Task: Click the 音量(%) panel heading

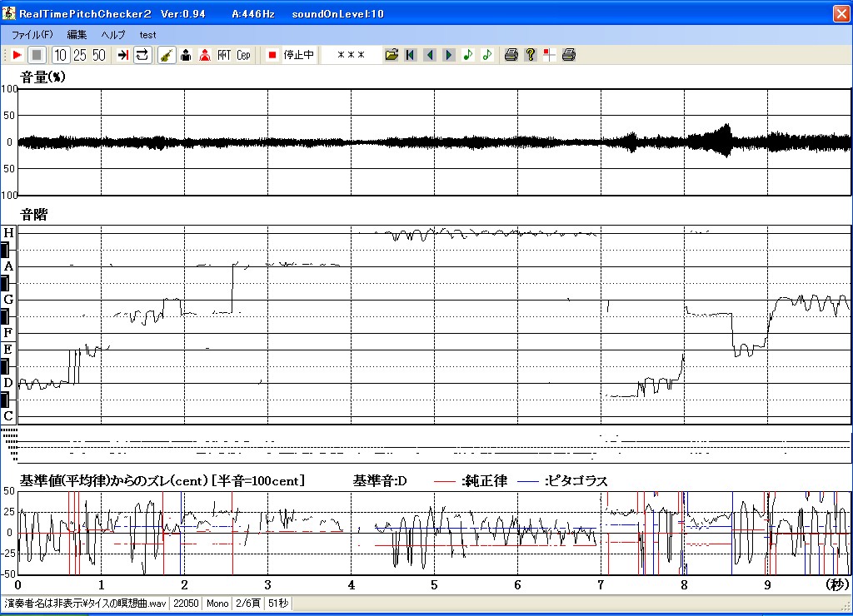Action: (x=42, y=77)
